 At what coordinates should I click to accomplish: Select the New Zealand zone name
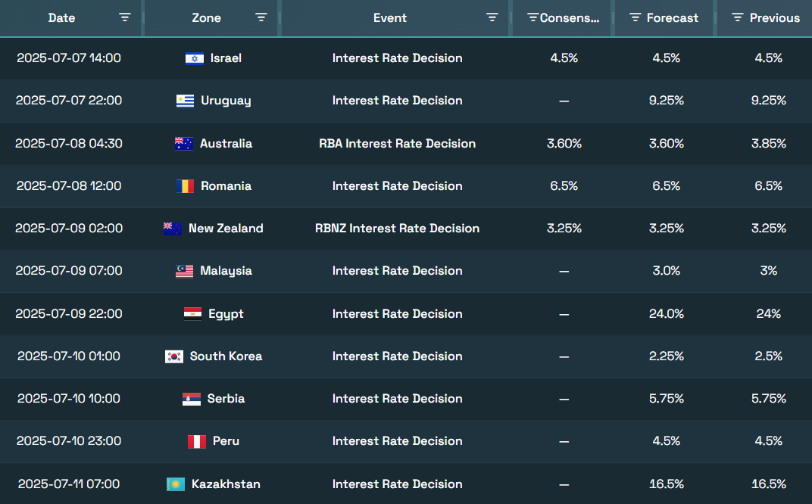point(226,229)
